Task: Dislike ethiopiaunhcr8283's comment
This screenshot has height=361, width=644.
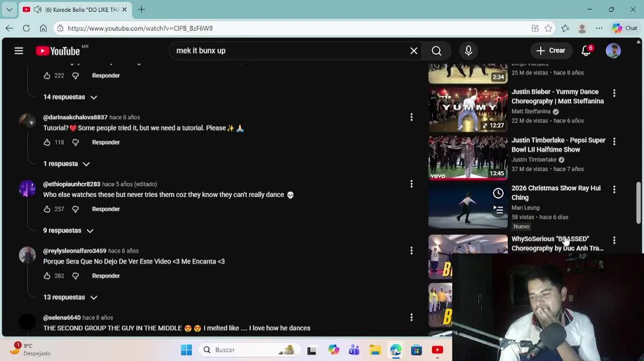Action: coord(75,209)
